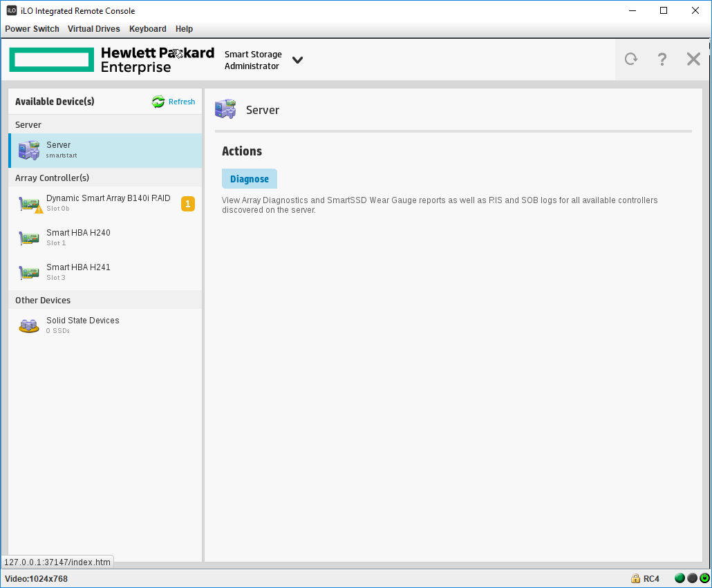Click the RC4 lock encryption icon

point(635,578)
